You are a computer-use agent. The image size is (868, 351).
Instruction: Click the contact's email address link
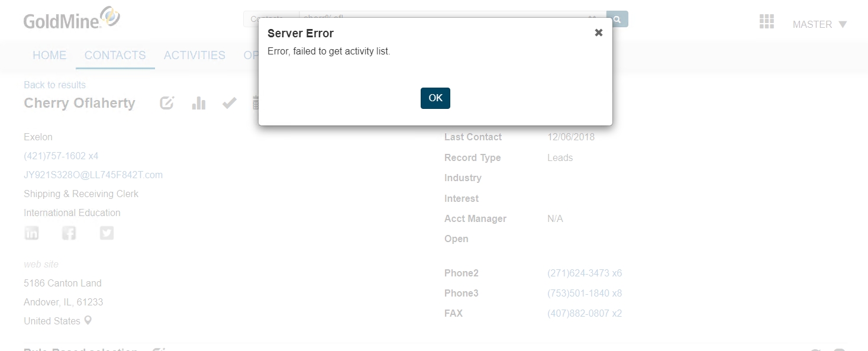coord(93,175)
